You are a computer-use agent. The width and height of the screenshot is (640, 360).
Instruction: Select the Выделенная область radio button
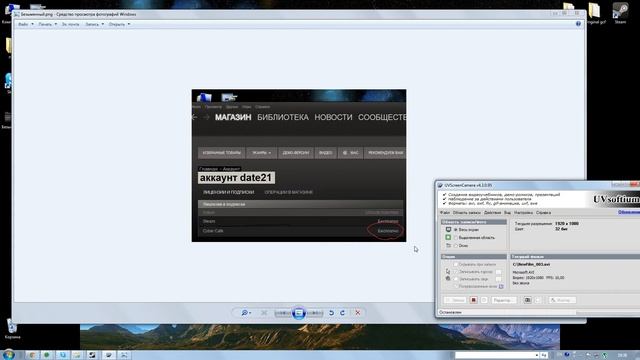point(456,238)
